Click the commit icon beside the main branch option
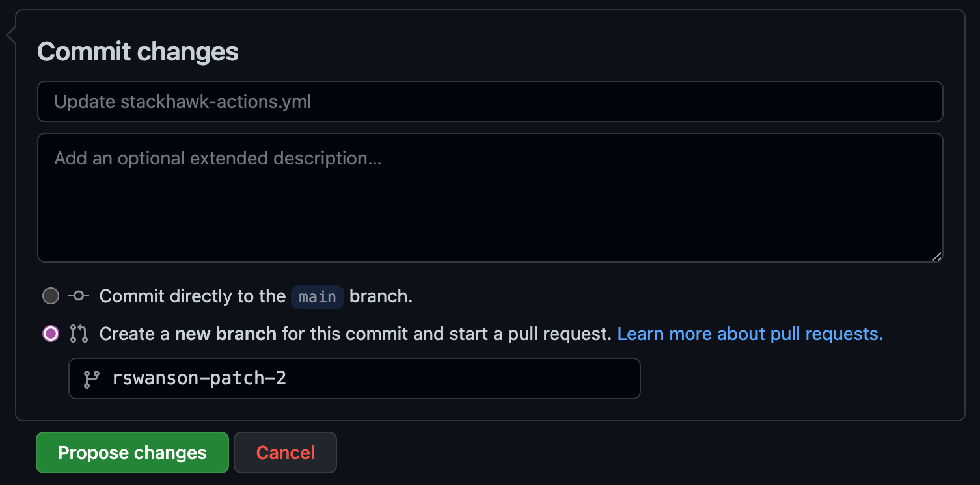 78,296
